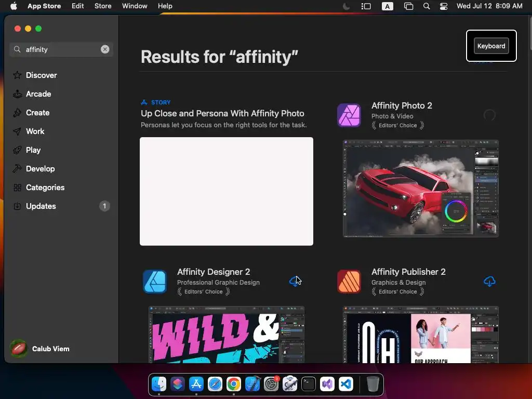532x399 pixels.
Task: Click Professional Graphic Design subtitle
Action: 219,282
